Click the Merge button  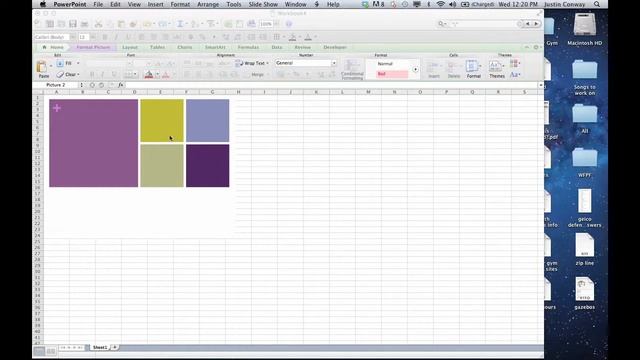[257, 75]
